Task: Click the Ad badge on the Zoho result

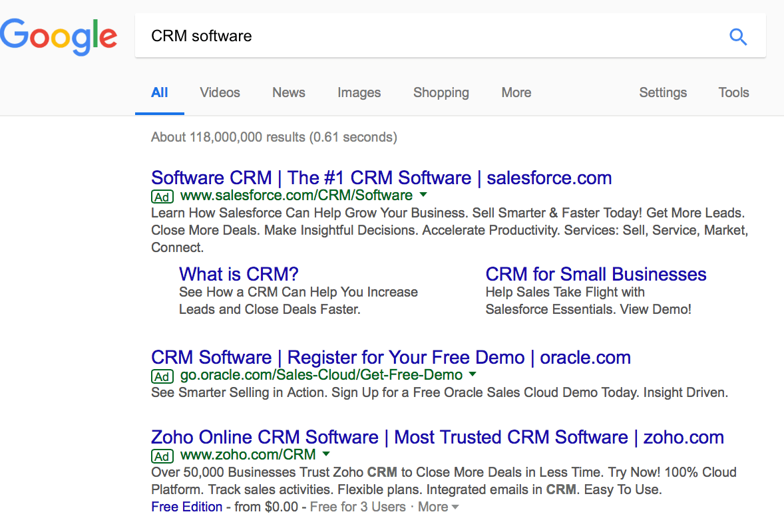Action: click(x=162, y=456)
